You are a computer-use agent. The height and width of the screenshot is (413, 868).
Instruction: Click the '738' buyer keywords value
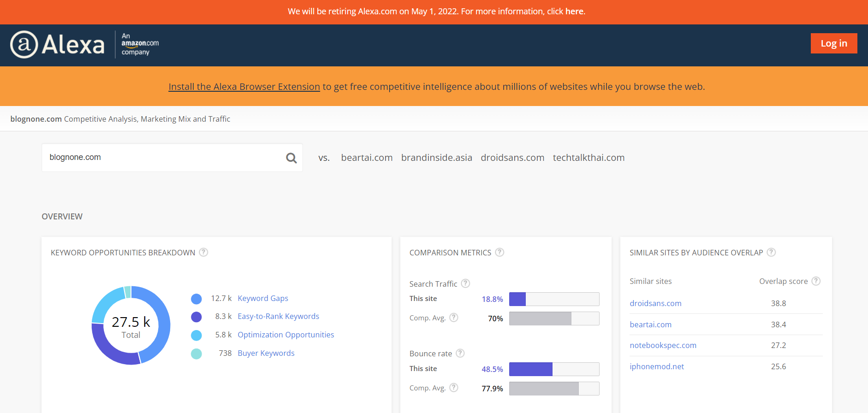coord(225,353)
